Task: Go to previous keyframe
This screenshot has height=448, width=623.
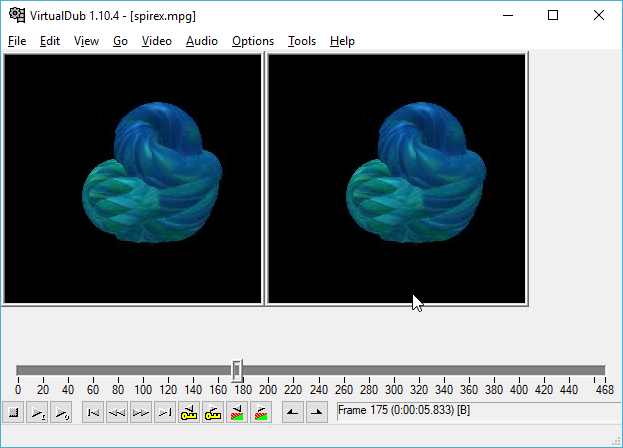Action: (189, 412)
